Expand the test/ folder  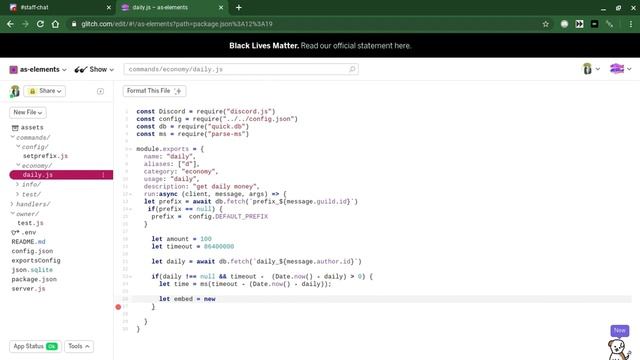click(x=29, y=194)
